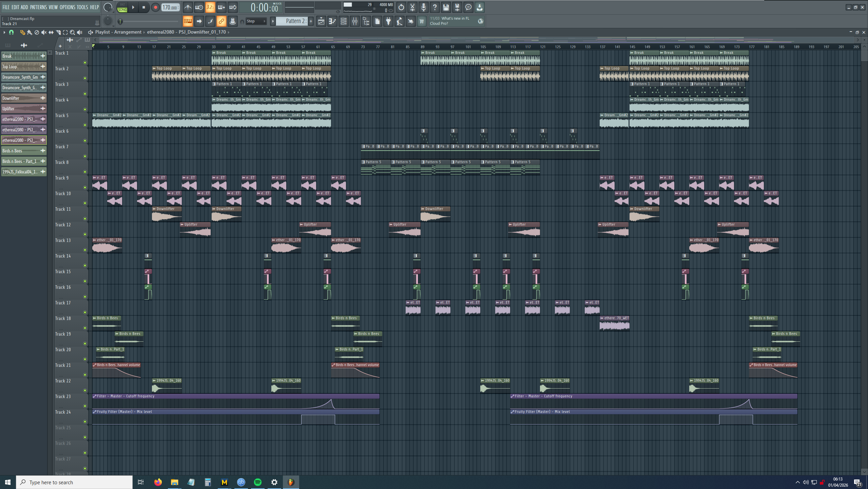Toggle Pat/Song mode switch
Screen dimensions: 868x489
tap(122, 7)
